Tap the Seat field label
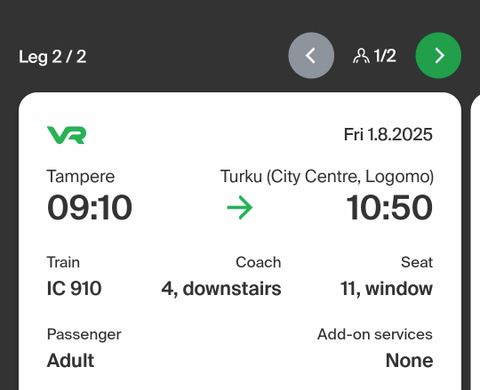Image resolution: width=480 pixels, height=390 pixels. coord(417,262)
